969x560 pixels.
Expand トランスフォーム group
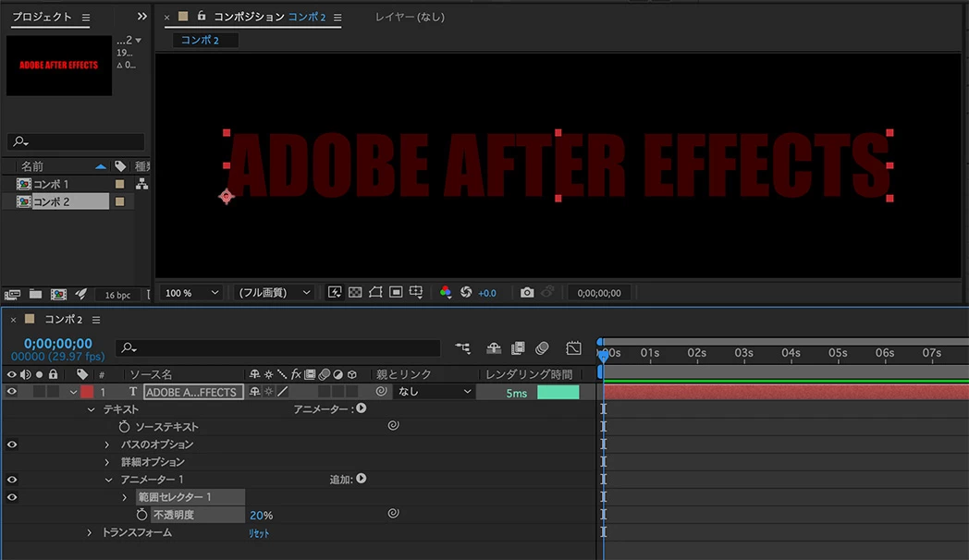tap(89, 532)
